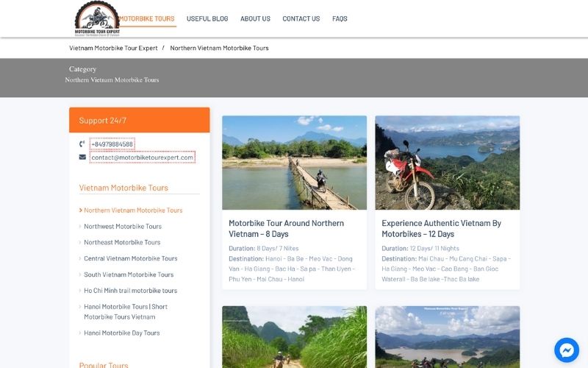Click the phone icon beside the support number
The width and height of the screenshot is (588, 368).
pos(82,144)
